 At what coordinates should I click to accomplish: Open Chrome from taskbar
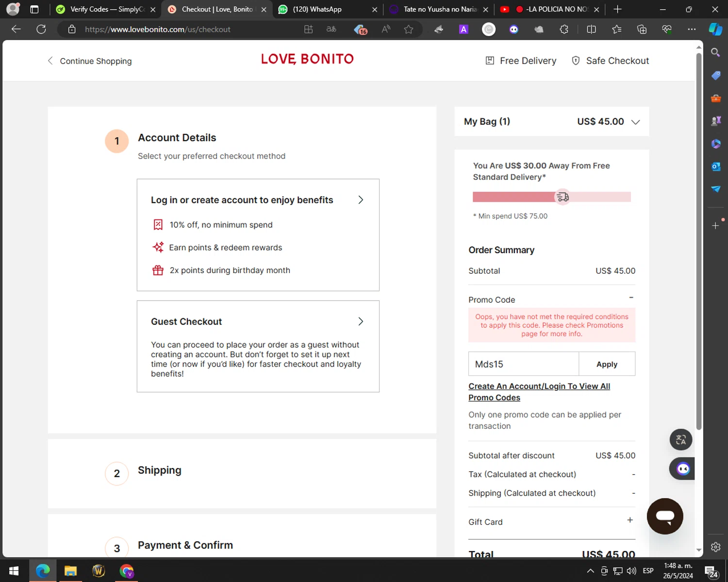126,571
